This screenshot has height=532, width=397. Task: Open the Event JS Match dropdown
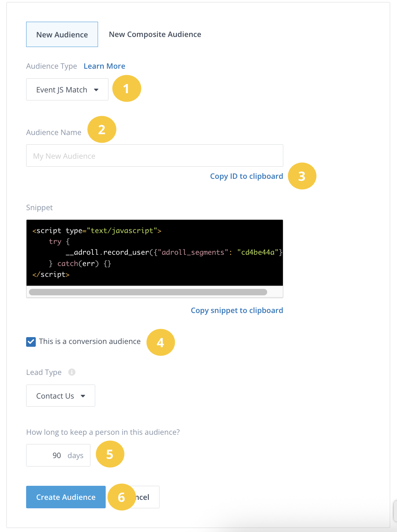(x=67, y=90)
